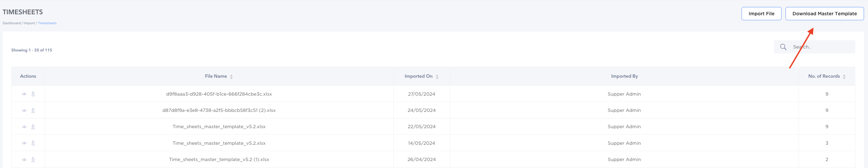Click Download Master Template button
Screen dimensions: 868x168
click(x=824, y=14)
